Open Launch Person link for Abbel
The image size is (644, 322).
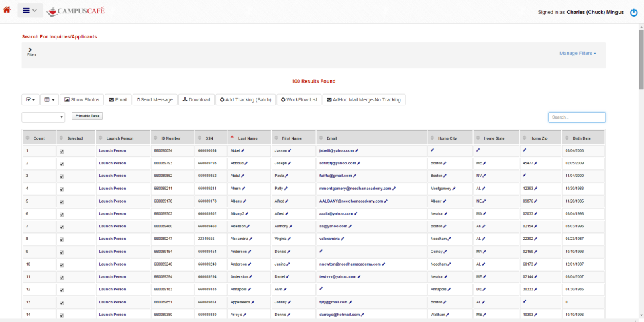point(113,150)
